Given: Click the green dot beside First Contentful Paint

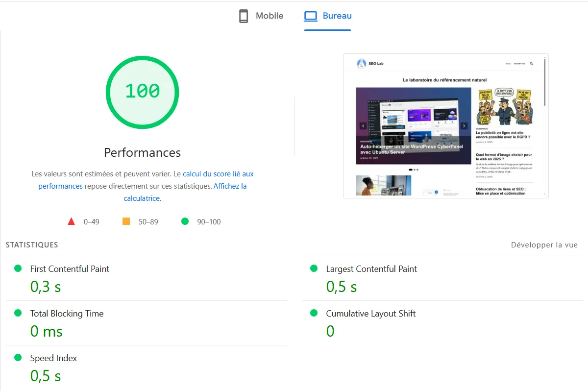Looking at the screenshot, I should [x=18, y=269].
